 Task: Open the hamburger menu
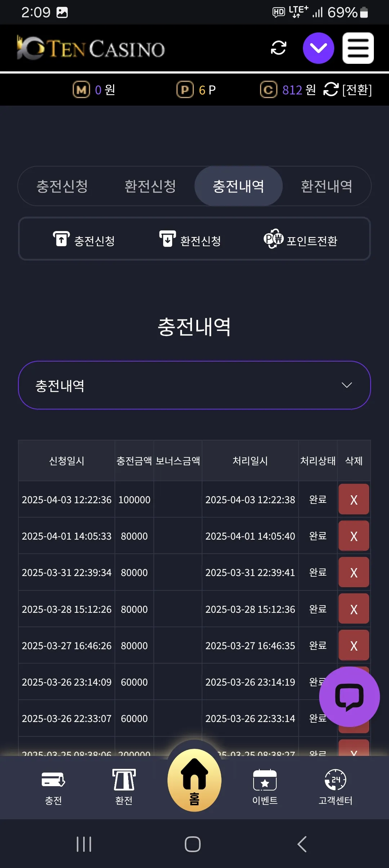point(358,48)
